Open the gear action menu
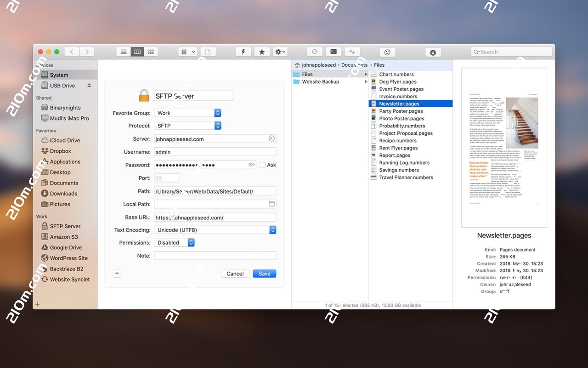The image size is (588, 368). coord(280,52)
